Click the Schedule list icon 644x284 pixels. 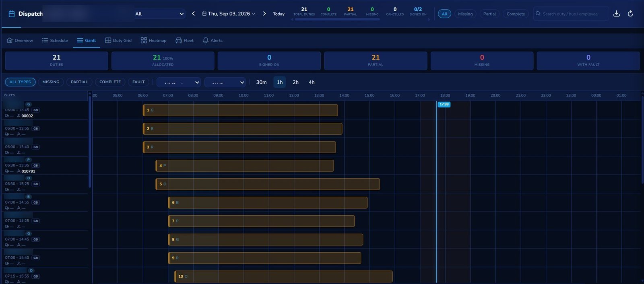coord(45,40)
